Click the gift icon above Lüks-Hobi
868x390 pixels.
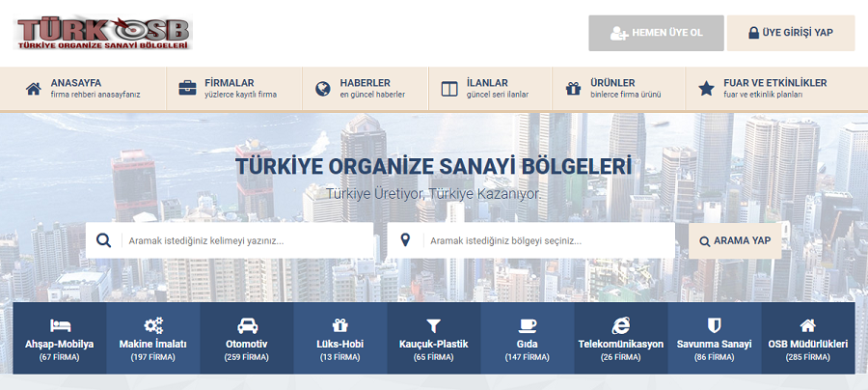click(x=339, y=325)
